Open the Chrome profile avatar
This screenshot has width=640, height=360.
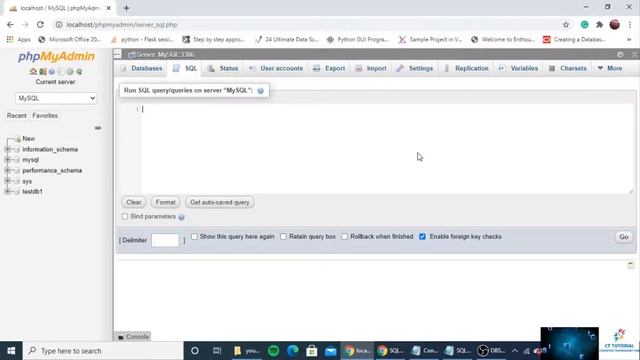[615, 24]
